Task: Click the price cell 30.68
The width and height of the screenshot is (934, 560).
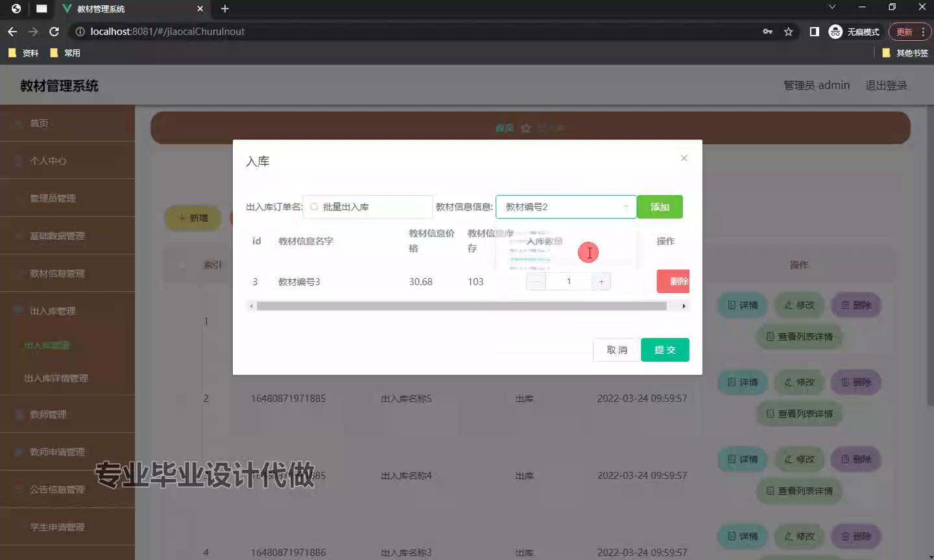Action: 420,282
